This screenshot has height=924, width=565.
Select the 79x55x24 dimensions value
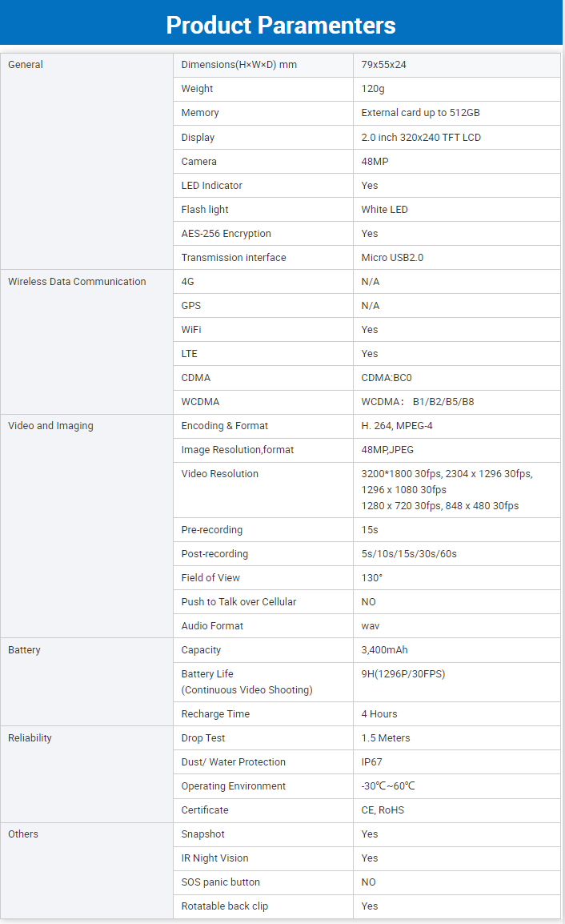(384, 65)
